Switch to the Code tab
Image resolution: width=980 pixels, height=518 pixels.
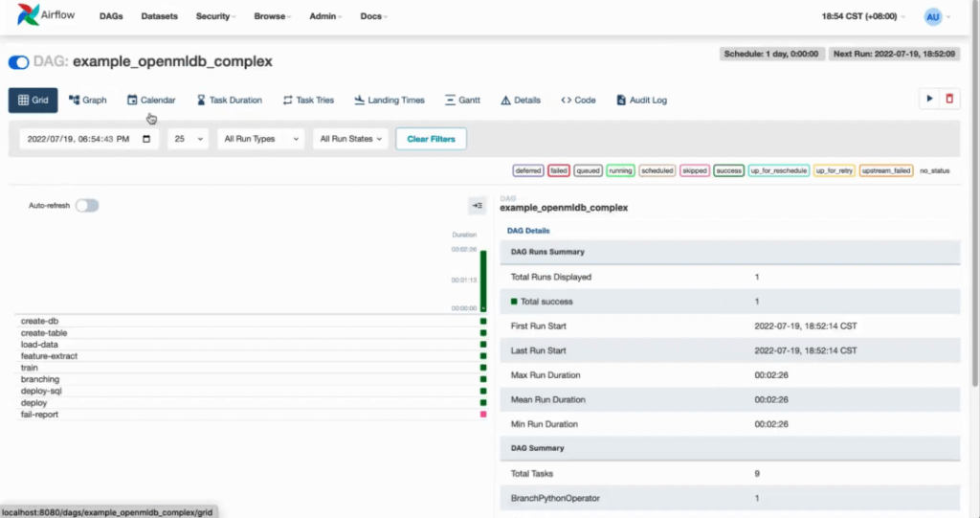[x=579, y=101]
